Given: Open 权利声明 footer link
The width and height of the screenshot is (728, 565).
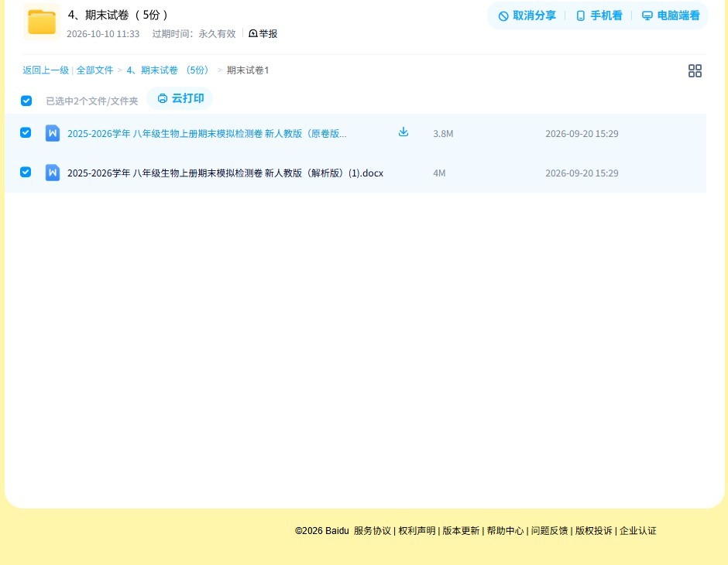Looking at the screenshot, I should pyautogui.click(x=417, y=531).
